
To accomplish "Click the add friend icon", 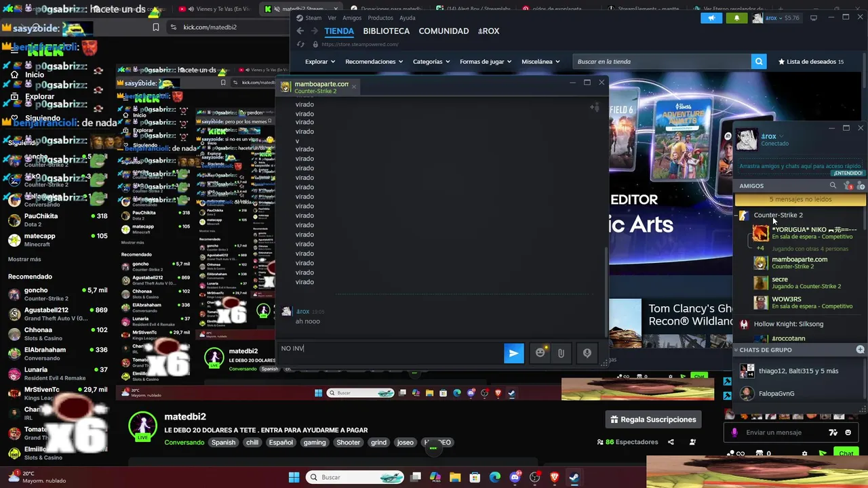I will [x=861, y=185].
